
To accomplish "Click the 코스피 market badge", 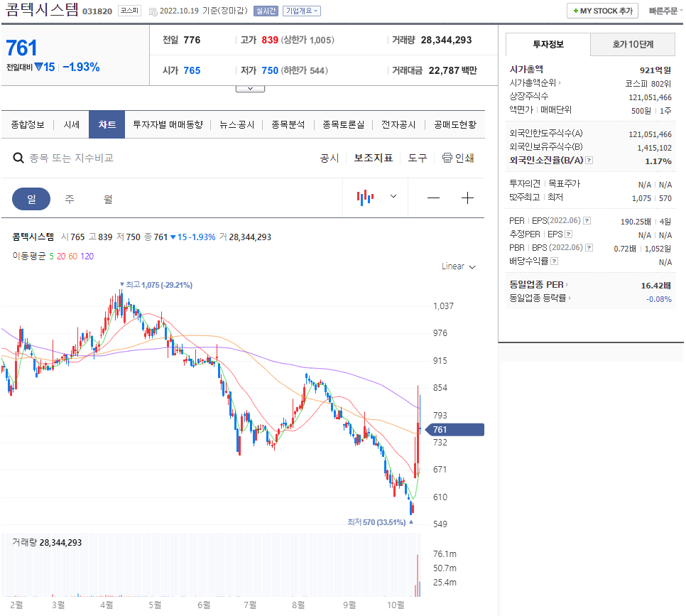I will 129,11.
